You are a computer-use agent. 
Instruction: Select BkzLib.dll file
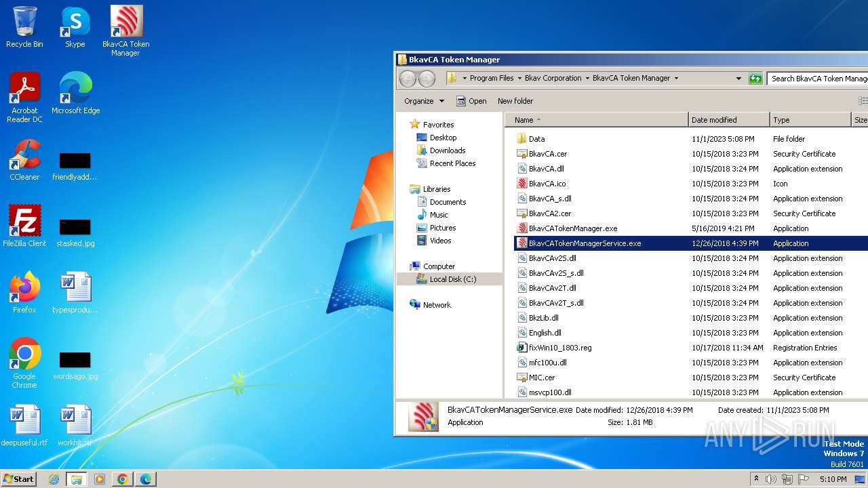[x=538, y=318]
